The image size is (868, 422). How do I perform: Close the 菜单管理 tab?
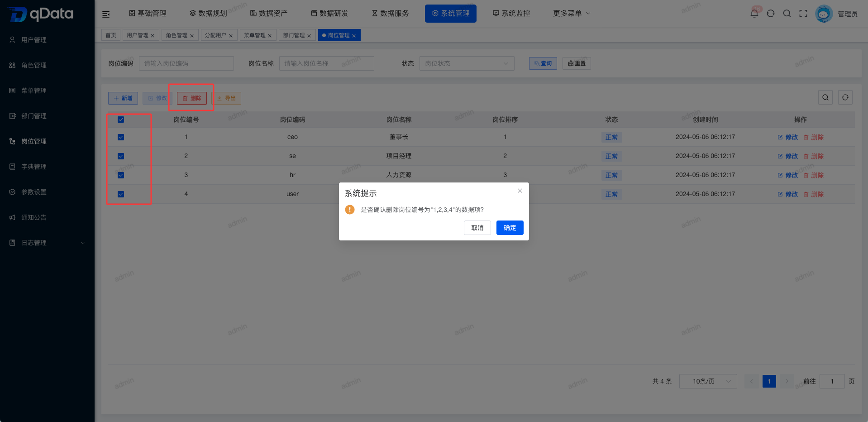coord(270,36)
